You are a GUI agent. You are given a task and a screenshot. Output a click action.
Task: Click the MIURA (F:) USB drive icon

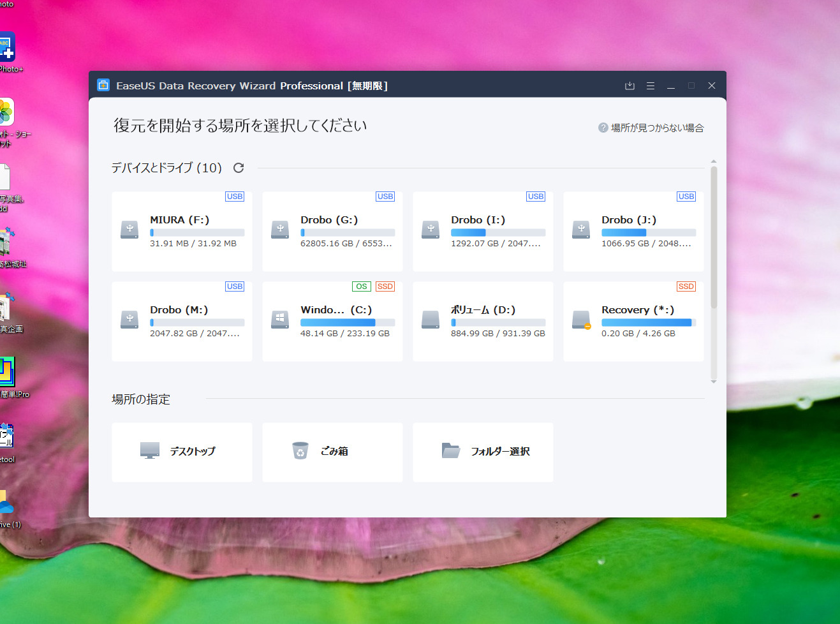point(129,230)
